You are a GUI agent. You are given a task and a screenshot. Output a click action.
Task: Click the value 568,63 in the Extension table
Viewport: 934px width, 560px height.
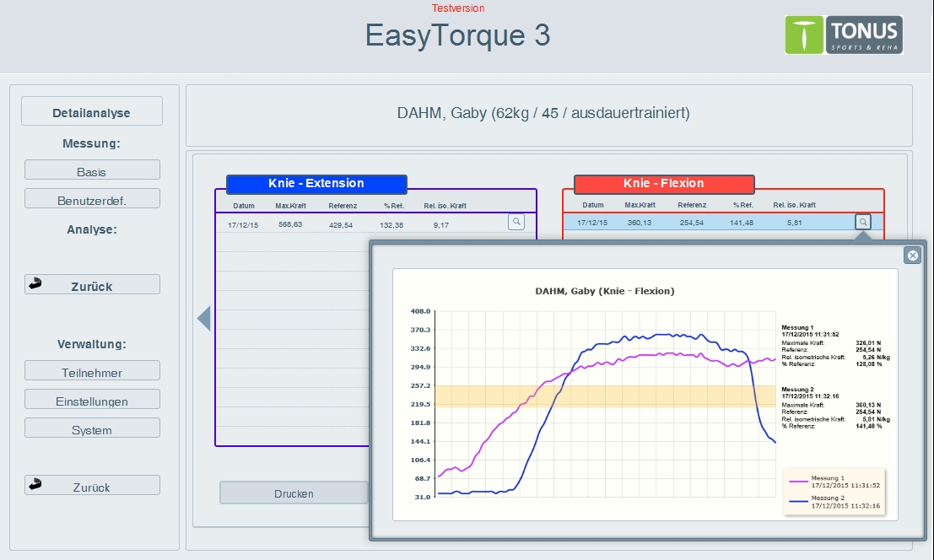[290, 224]
